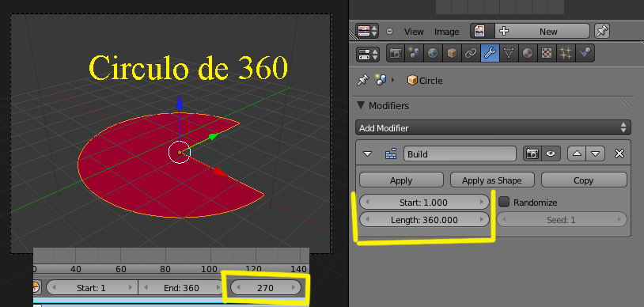This screenshot has width=644, height=307.
Task: Click the New image button
Action: pos(543,31)
